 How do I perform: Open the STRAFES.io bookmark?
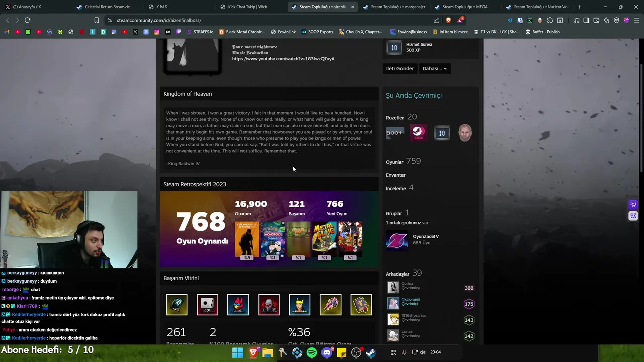click(x=200, y=32)
